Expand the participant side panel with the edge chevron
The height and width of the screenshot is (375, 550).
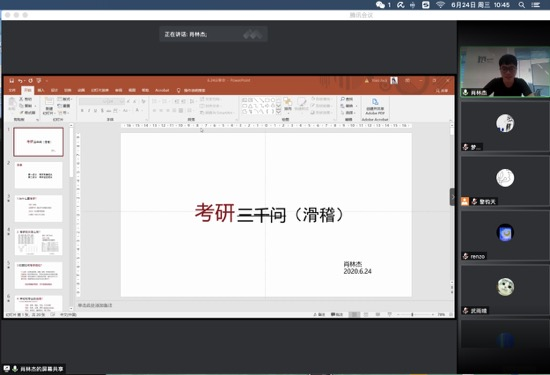point(452,197)
